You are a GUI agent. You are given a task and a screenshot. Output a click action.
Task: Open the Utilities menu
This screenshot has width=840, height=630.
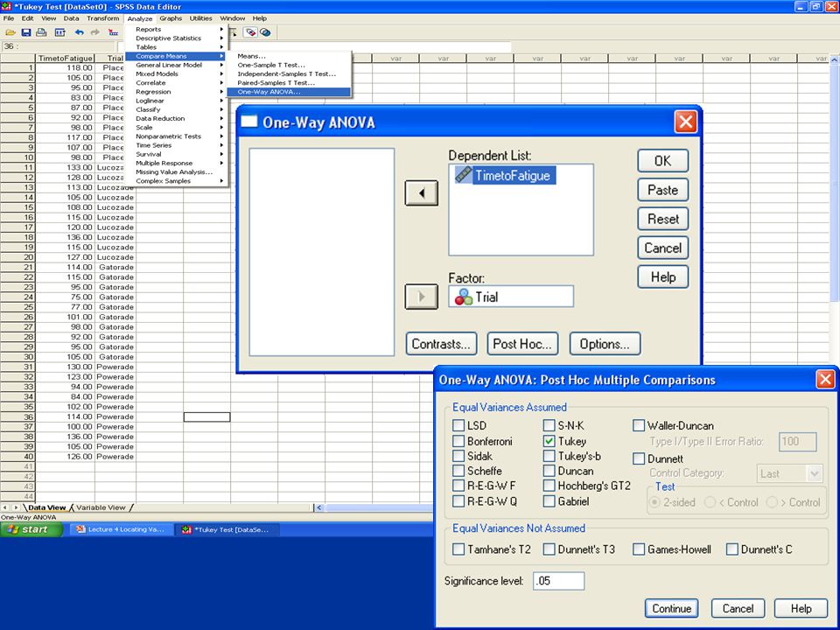(201, 18)
